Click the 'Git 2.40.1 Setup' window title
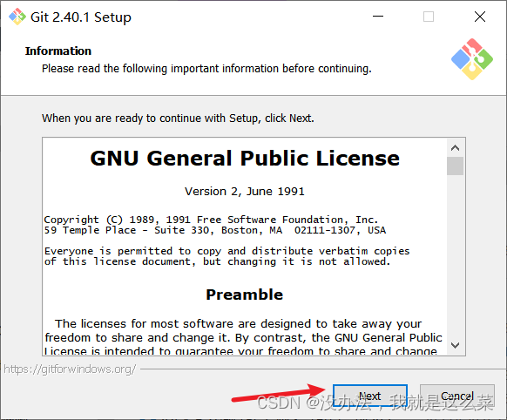 (x=81, y=17)
